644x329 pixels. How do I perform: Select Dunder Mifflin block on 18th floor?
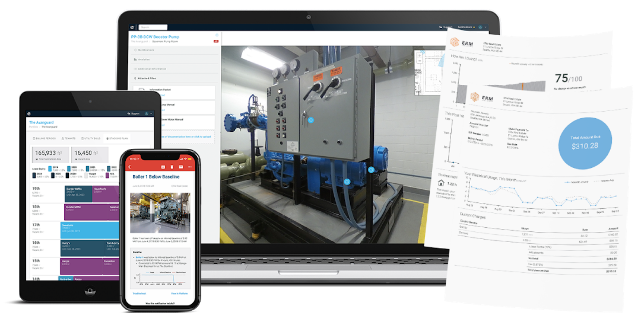[86, 212]
